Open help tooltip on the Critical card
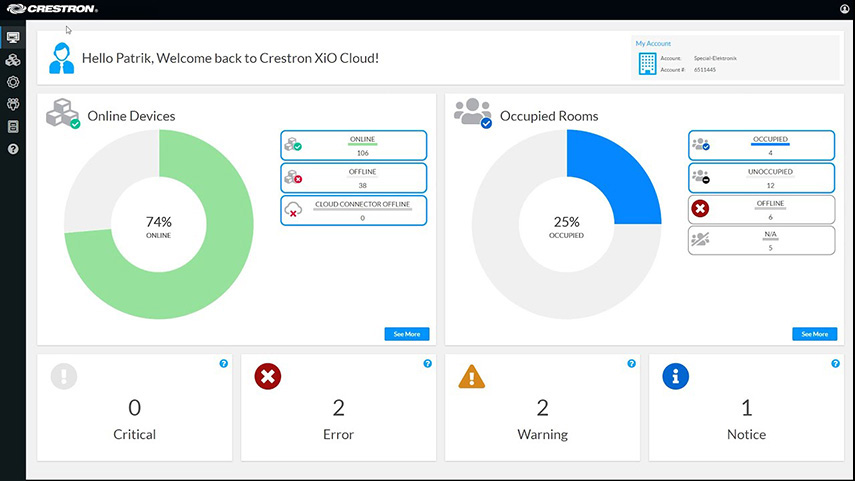855x481 pixels. (x=224, y=364)
